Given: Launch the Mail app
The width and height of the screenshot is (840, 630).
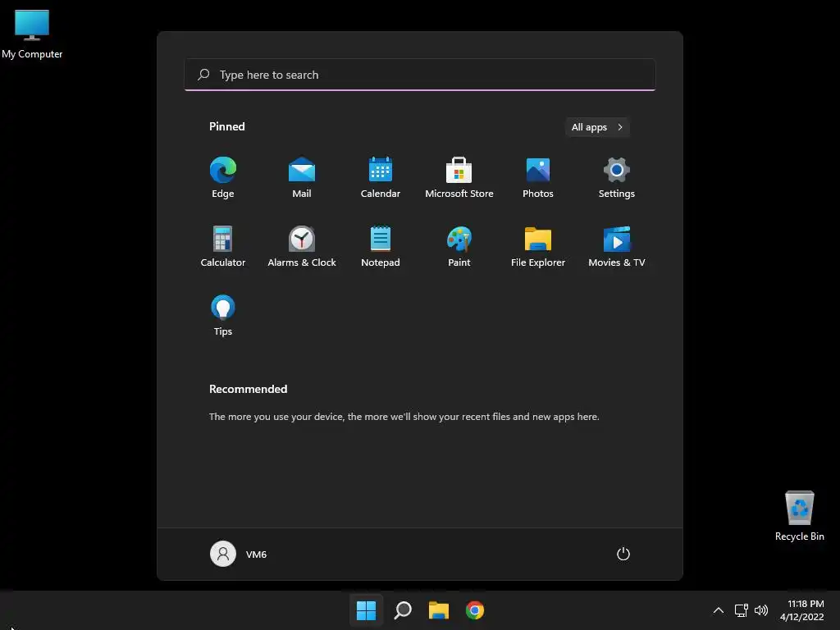Looking at the screenshot, I should click(x=302, y=177).
